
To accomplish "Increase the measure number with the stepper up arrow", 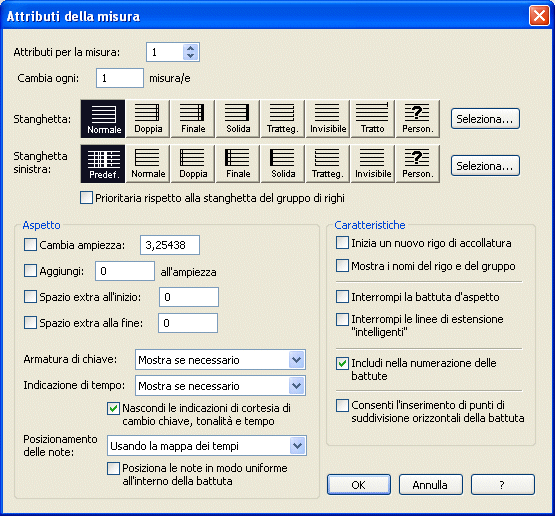I will click(190, 48).
